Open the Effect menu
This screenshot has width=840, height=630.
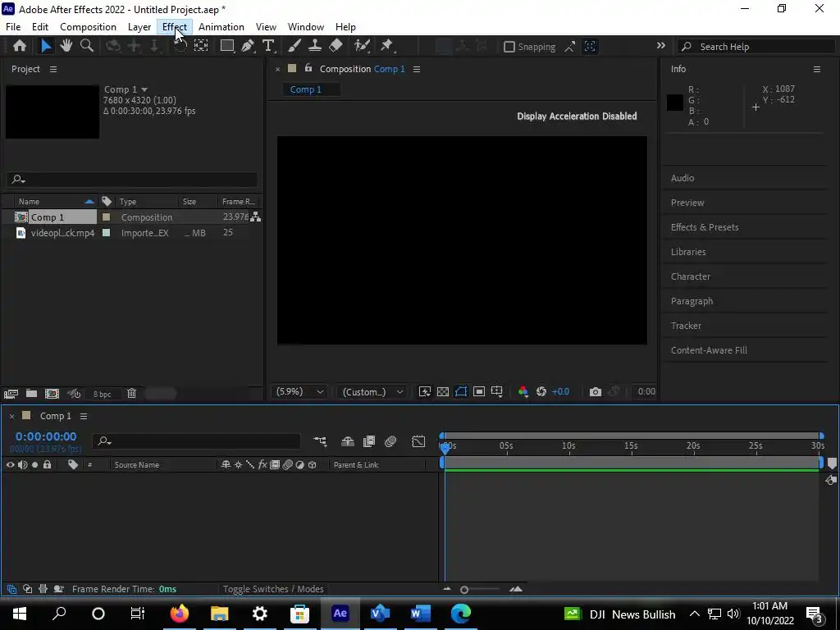point(175,27)
